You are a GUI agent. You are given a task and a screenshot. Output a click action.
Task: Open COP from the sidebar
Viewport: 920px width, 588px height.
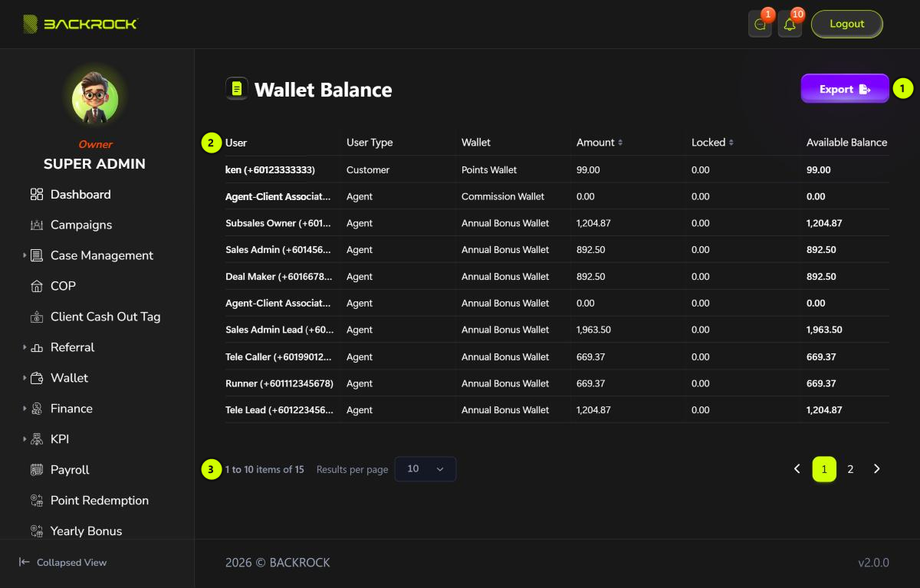(x=63, y=287)
